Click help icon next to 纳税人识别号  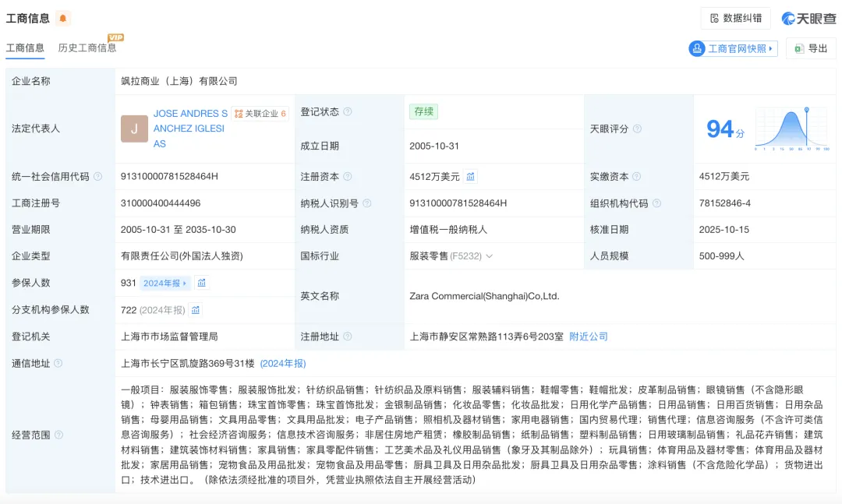click(366, 203)
